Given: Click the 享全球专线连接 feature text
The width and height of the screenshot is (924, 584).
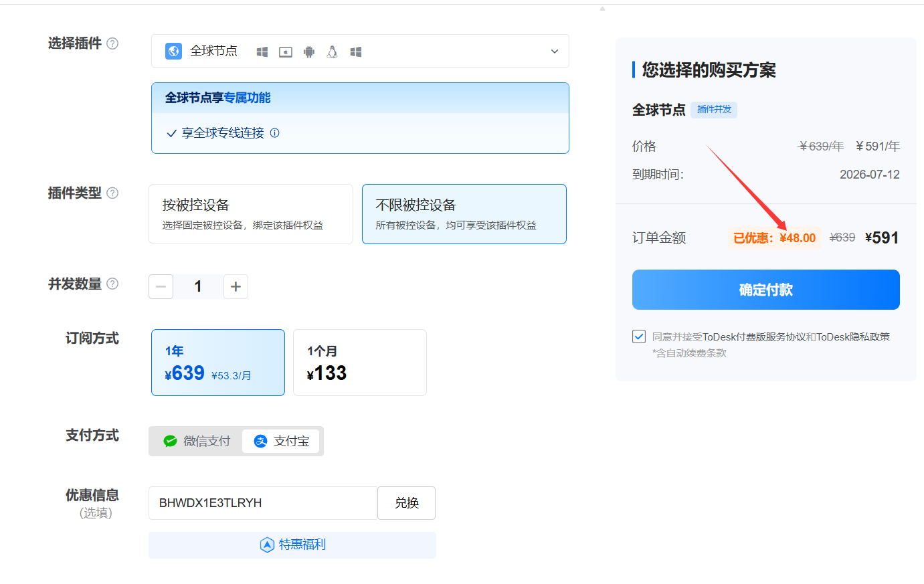Looking at the screenshot, I should 223,132.
